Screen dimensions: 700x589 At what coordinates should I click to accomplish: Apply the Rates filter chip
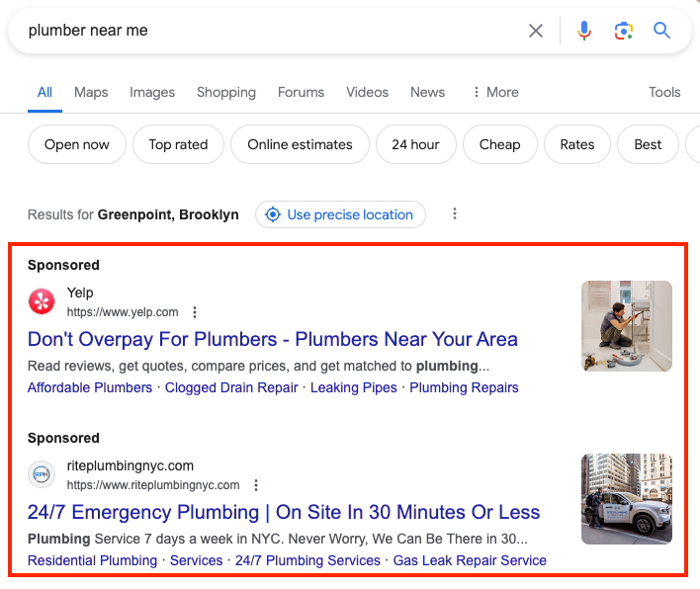(x=577, y=144)
